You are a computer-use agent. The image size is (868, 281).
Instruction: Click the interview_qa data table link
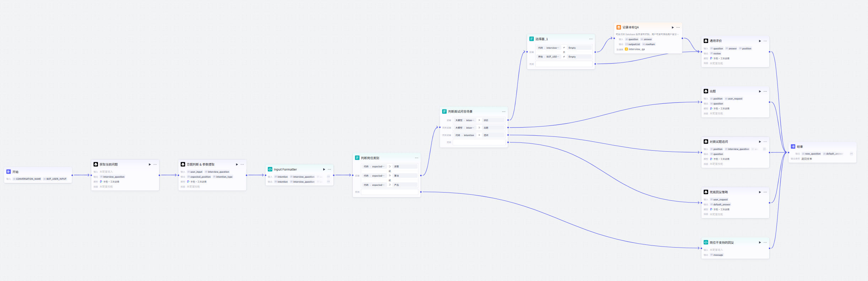pos(636,49)
